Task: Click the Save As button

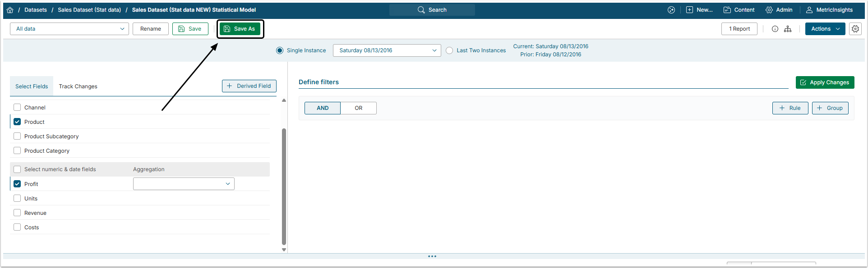Action: [x=240, y=29]
